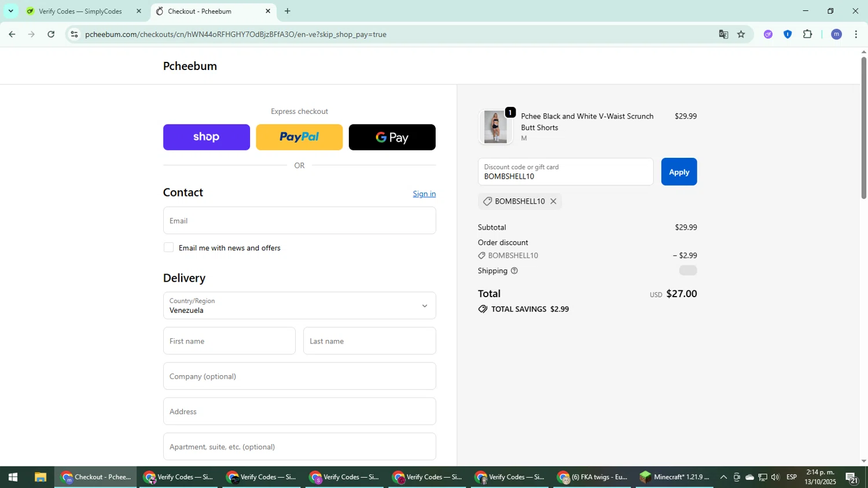Focus the Apartment, suite, etc. field
Screen dimensions: 868x488
tap(299, 446)
